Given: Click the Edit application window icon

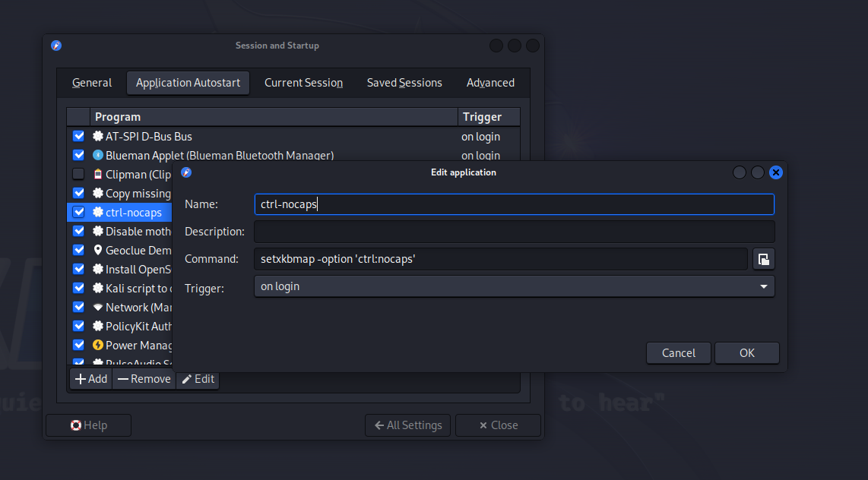Looking at the screenshot, I should tap(186, 172).
